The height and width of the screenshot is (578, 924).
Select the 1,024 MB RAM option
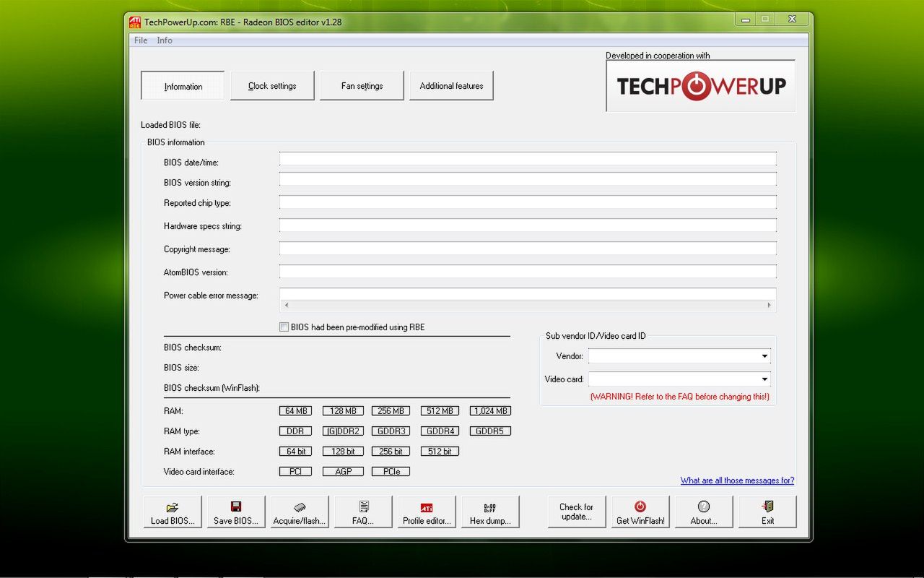tap(490, 411)
